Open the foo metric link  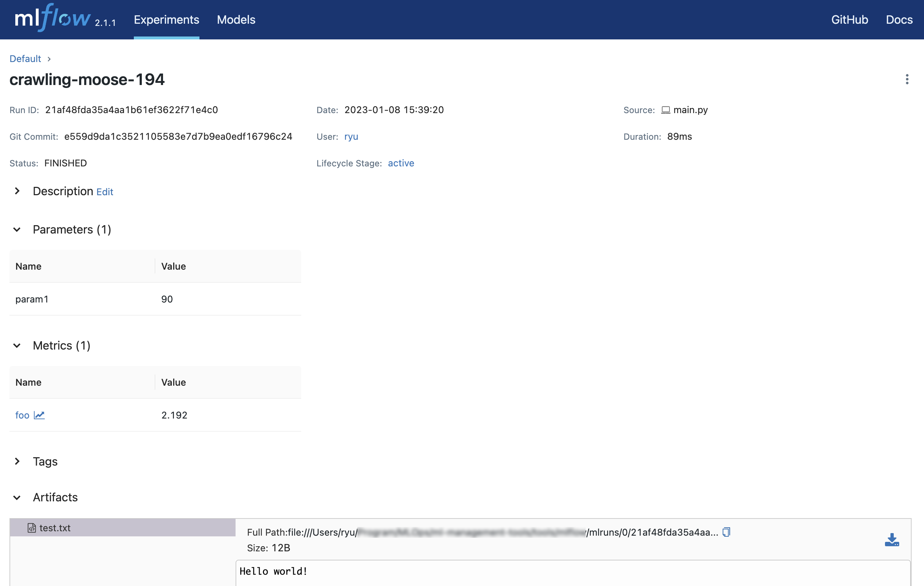pos(22,415)
